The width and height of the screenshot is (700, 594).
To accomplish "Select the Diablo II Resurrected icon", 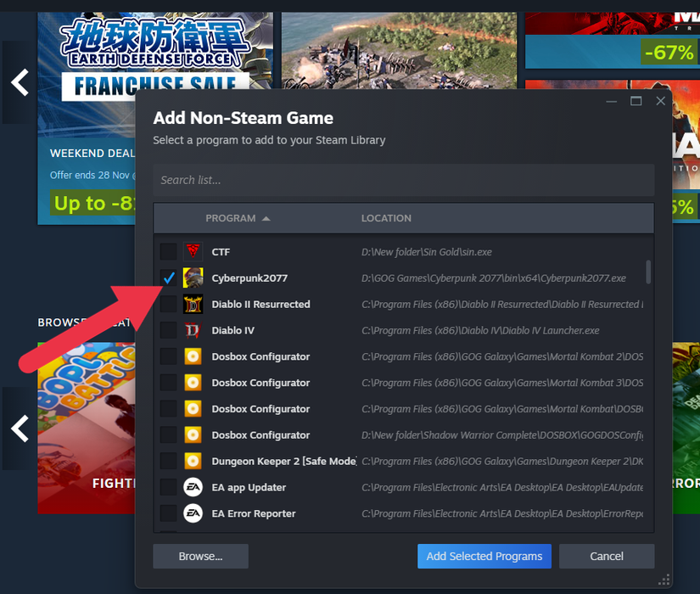I will click(x=190, y=304).
